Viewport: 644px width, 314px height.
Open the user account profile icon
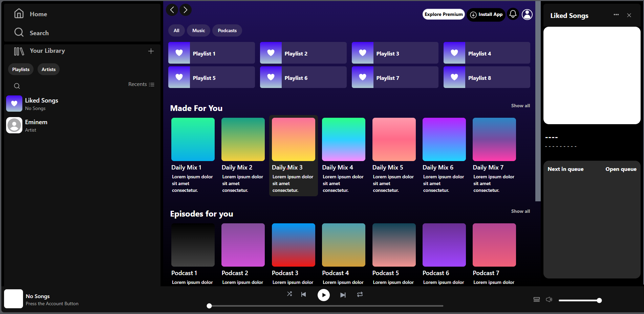(527, 14)
